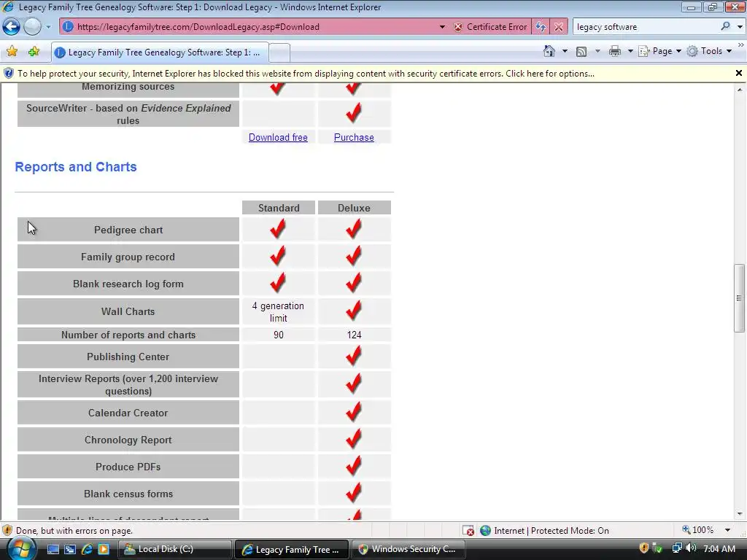
Task: Click the 'Pedigree chart' row label
Action: tap(128, 230)
